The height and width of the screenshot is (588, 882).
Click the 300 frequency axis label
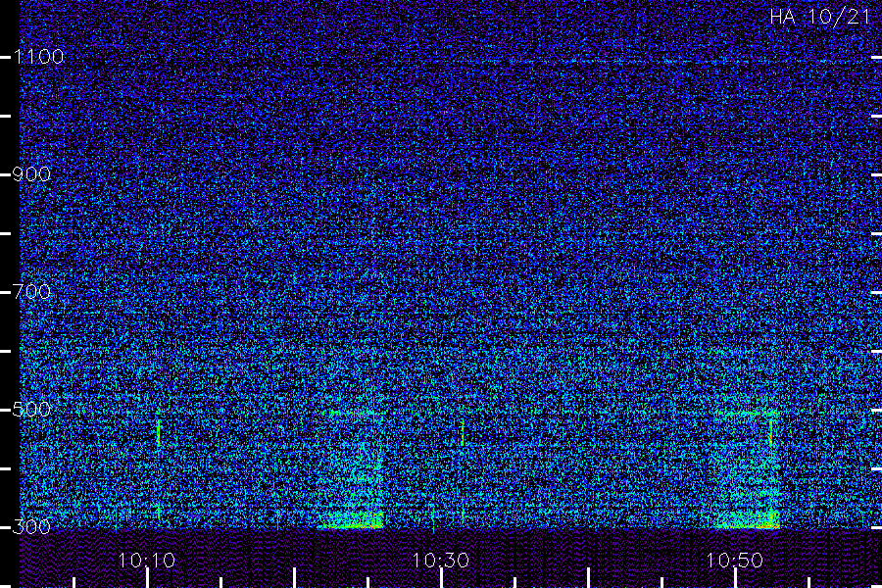pos(31,526)
